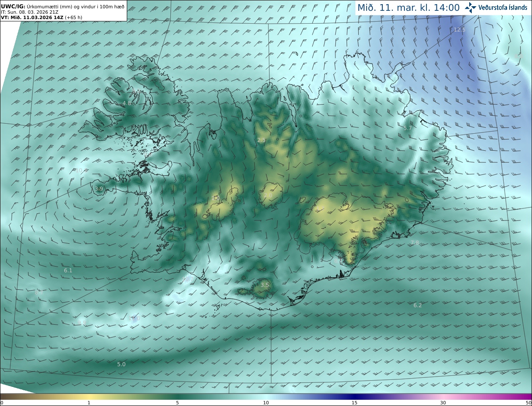
Task: Click 'Úrkomumætti (mm) og vindur í 100m hæð' title
Action: (x=76, y=6)
